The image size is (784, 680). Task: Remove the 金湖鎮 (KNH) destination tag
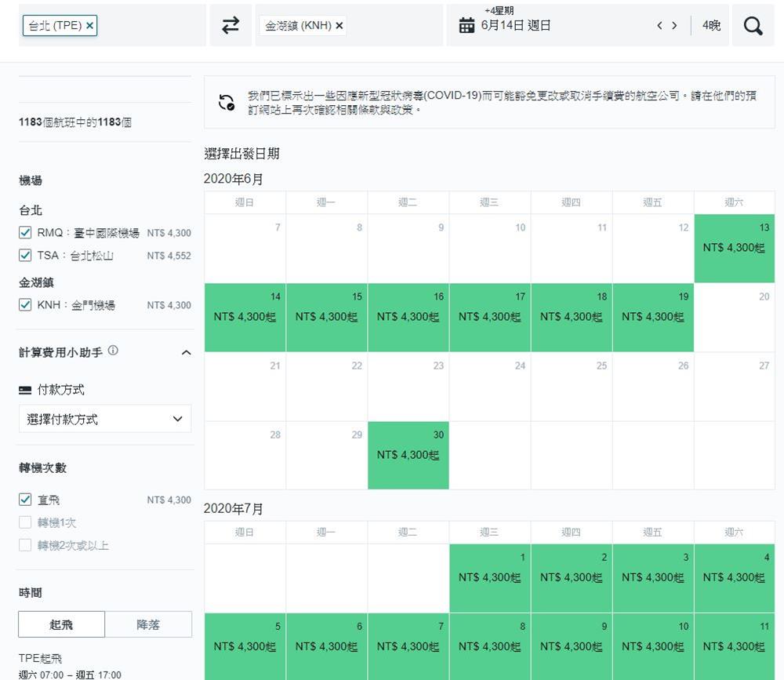click(x=339, y=26)
